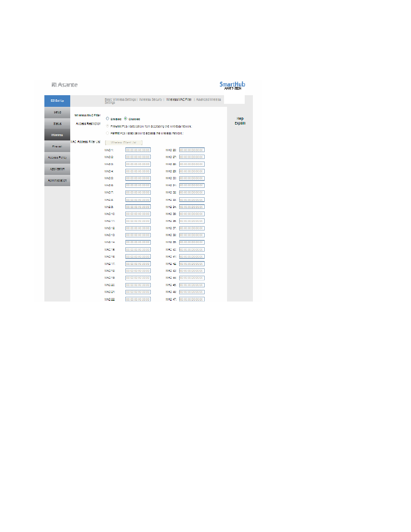Image resolution: width=411 pixels, height=532 pixels.
Task: Click the Wireless Client List button
Action: 124,142
